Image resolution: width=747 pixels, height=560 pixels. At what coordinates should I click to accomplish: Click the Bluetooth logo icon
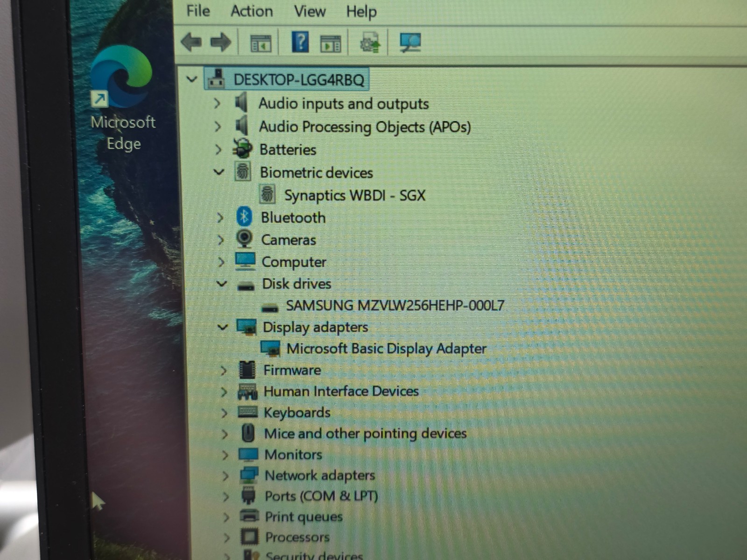244,217
